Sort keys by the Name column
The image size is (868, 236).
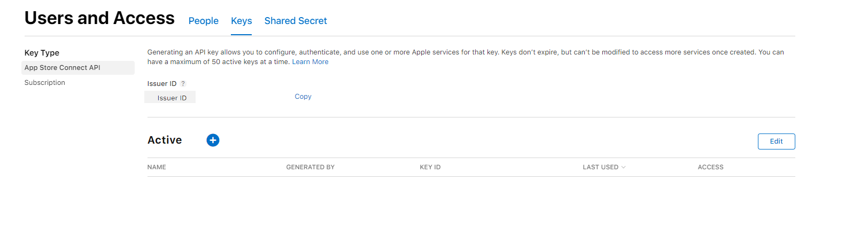157,167
